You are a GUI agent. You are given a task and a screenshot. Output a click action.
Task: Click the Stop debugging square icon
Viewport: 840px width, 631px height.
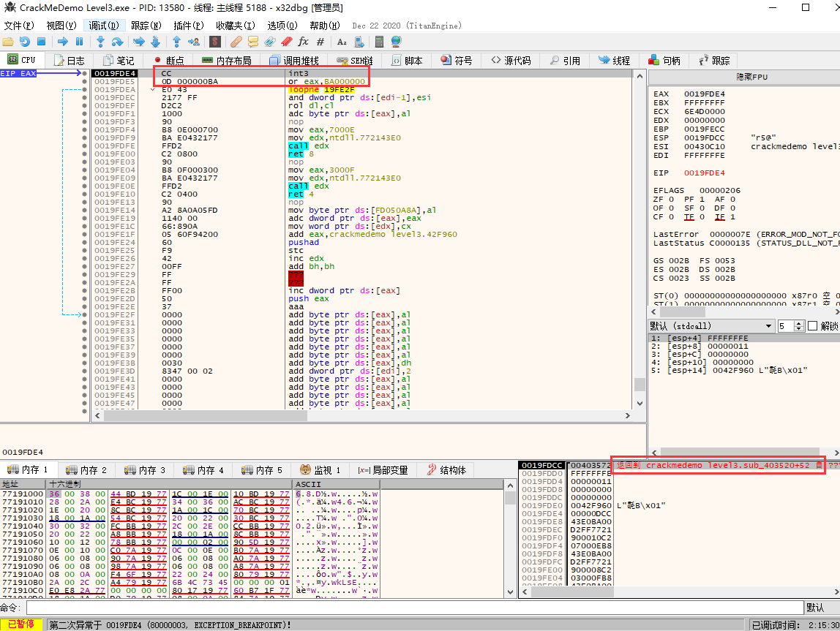point(42,42)
